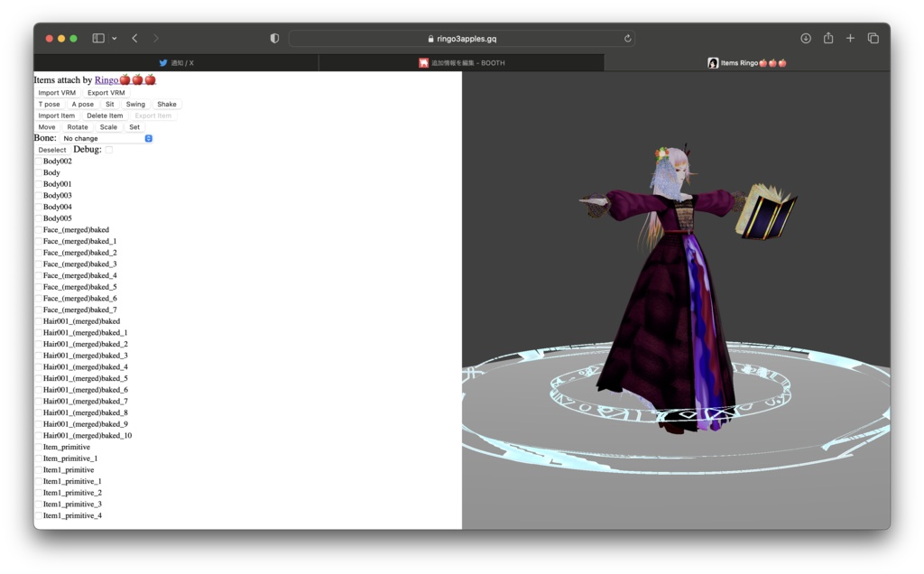
Task: Open the privacy shield report icon
Action: coord(274,38)
